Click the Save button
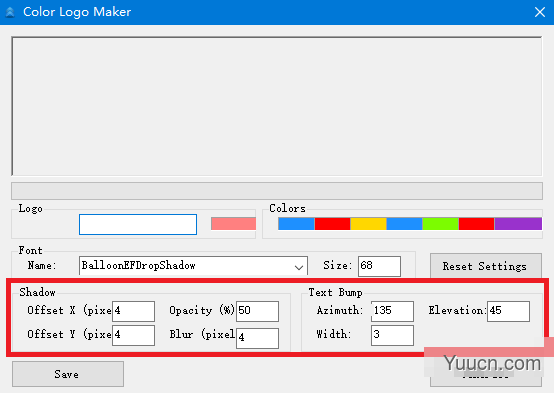Image resolution: width=554 pixels, height=393 pixels. [x=68, y=374]
